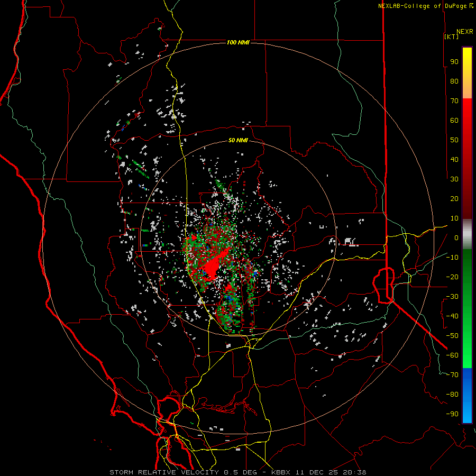Click the 30 value on the velocity scale

click(454, 179)
